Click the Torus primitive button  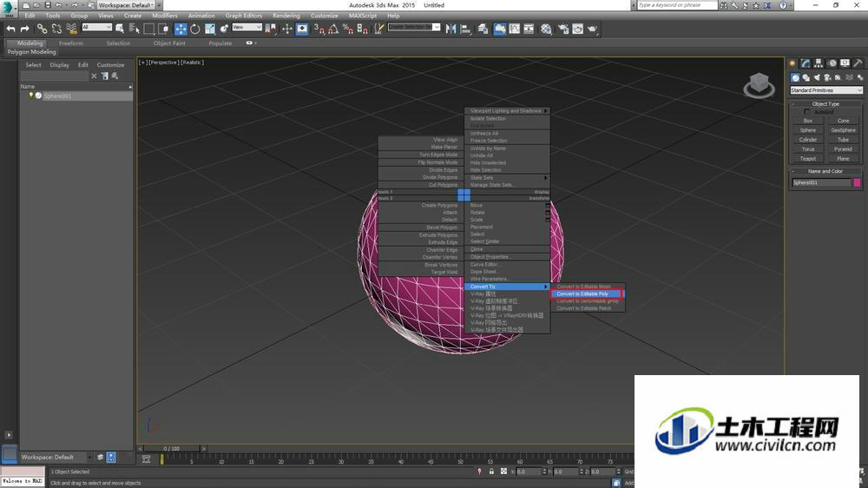tap(808, 149)
